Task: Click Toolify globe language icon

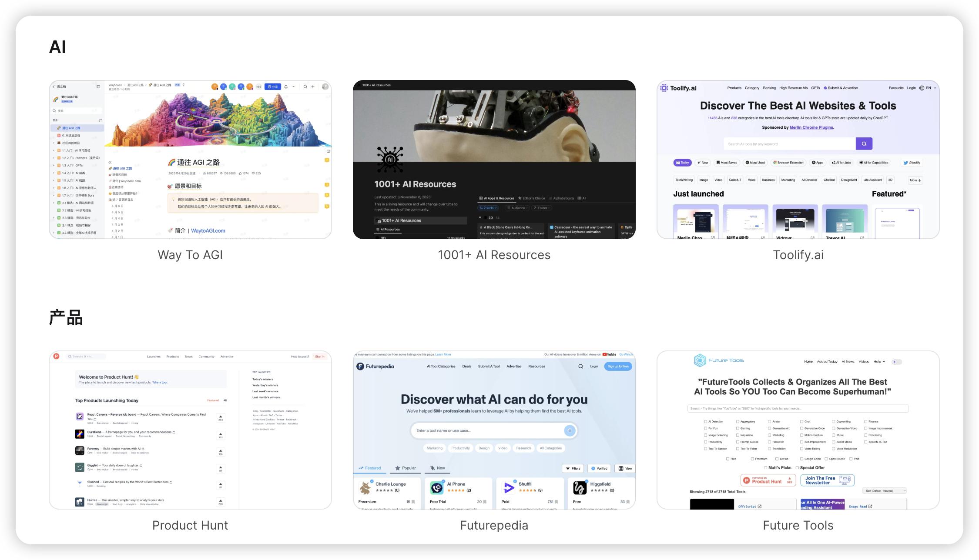Action: [922, 88]
